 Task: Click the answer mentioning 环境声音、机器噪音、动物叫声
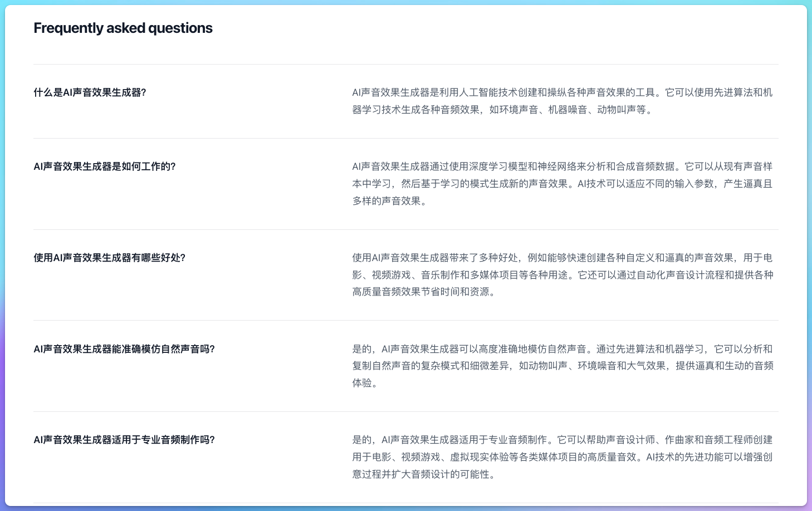click(x=561, y=101)
